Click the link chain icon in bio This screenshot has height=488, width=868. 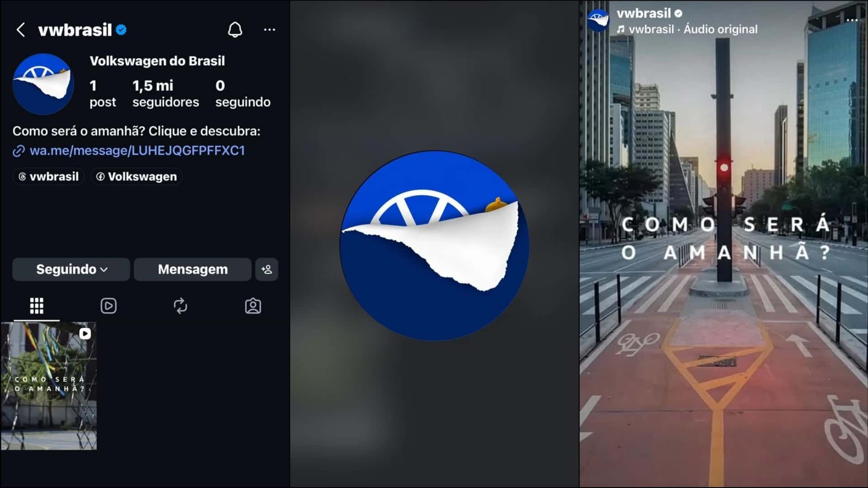coord(19,151)
